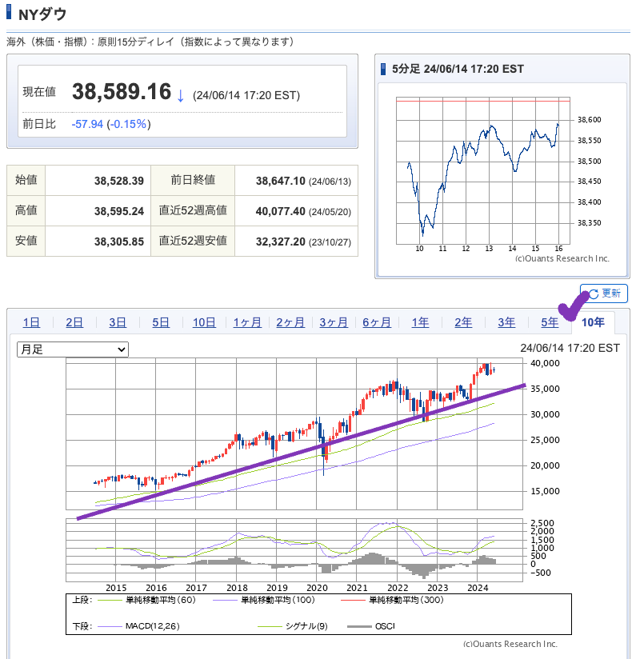
Task: Click 52-week high value 40,077.40
Action: click(280, 211)
